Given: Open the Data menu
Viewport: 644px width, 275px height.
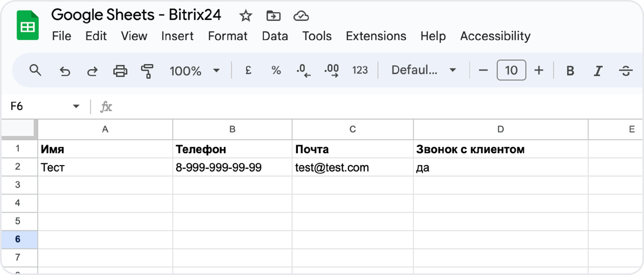Looking at the screenshot, I should (x=275, y=36).
